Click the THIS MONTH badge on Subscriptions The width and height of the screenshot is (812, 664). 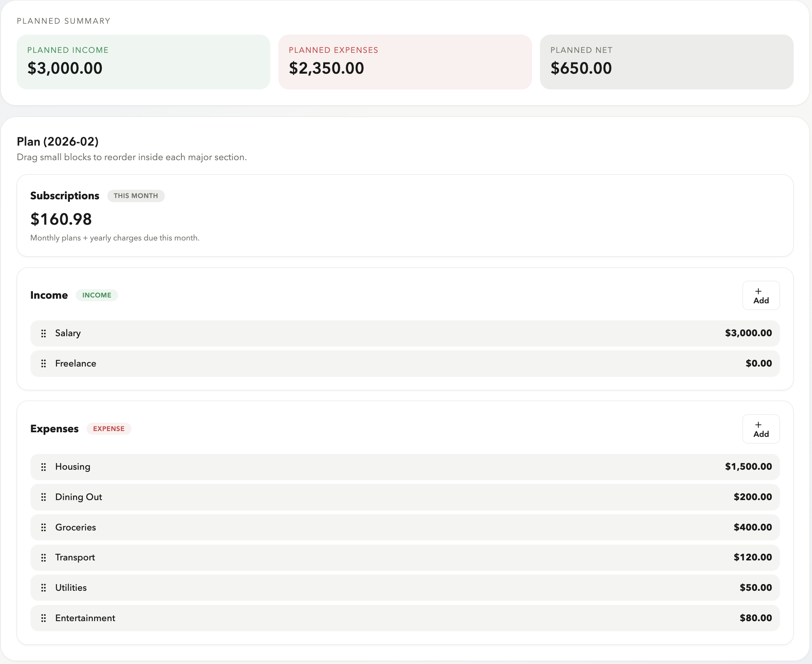click(x=136, y=196)
